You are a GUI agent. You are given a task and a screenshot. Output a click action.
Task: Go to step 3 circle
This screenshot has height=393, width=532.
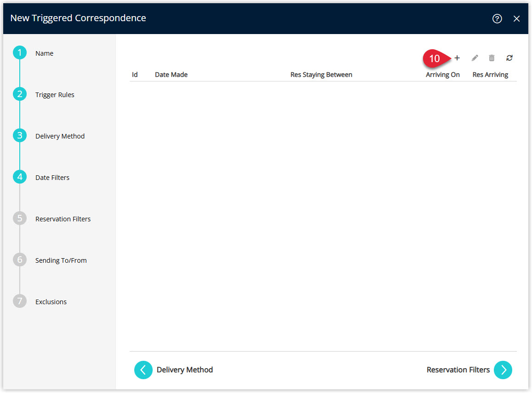(20, 136)
